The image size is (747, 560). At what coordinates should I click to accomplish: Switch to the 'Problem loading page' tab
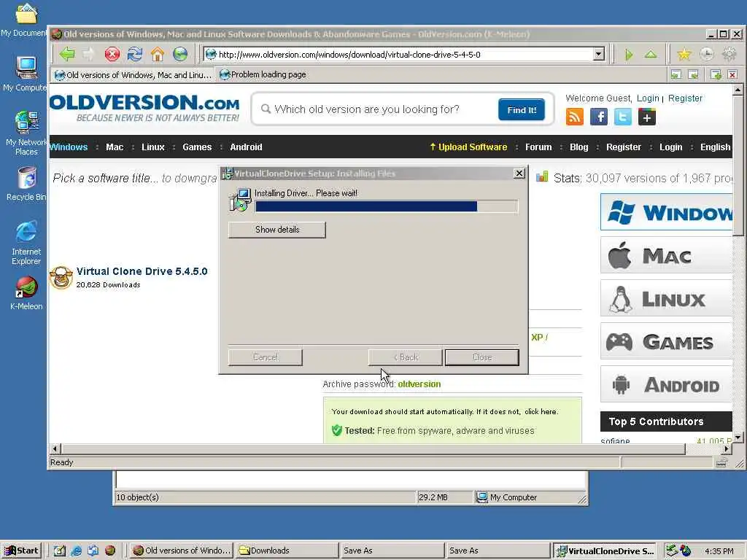coord(263,75)
